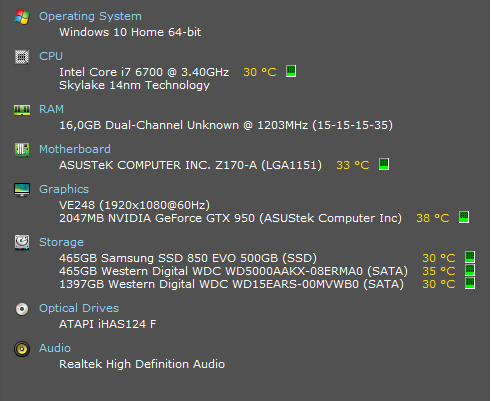Open the Graphics section heading
491x401 pixels.
[x=64, y=189]
